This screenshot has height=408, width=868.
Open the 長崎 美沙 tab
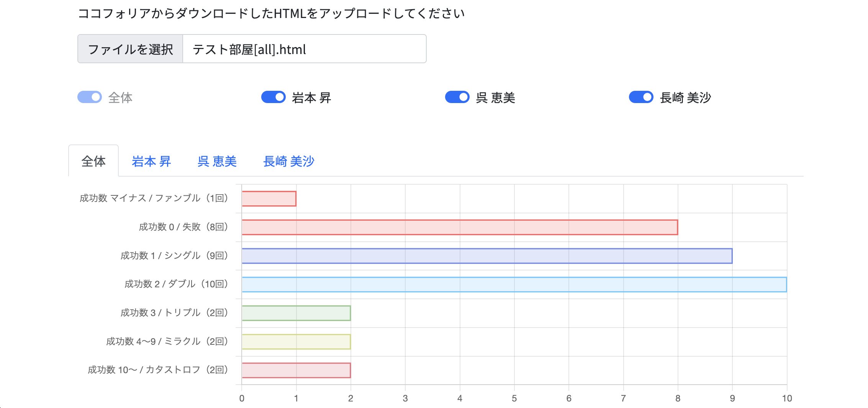[289, 161]
